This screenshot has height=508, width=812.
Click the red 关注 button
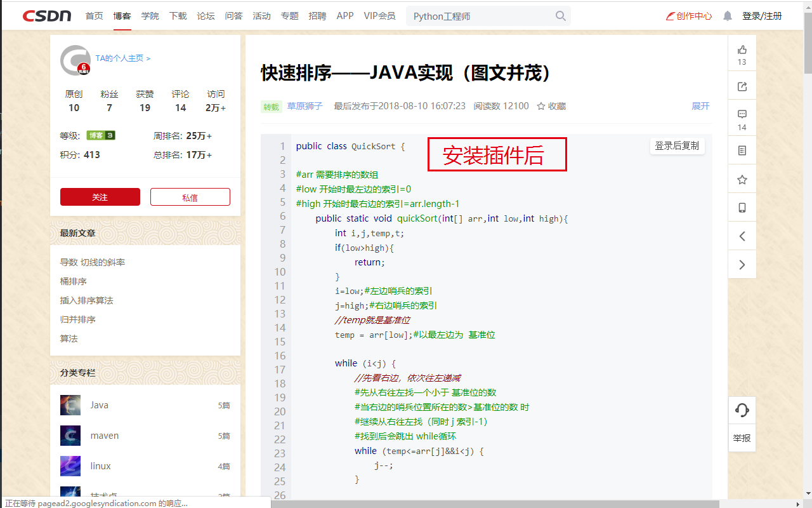100,197
